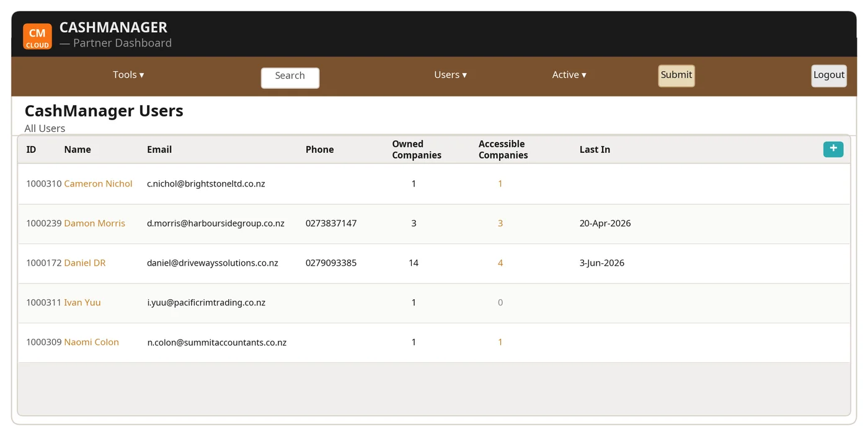The image size is (868, 436).
Task: Click last-in date 20-Apr-2026
Action: click(x=605, y=224)
